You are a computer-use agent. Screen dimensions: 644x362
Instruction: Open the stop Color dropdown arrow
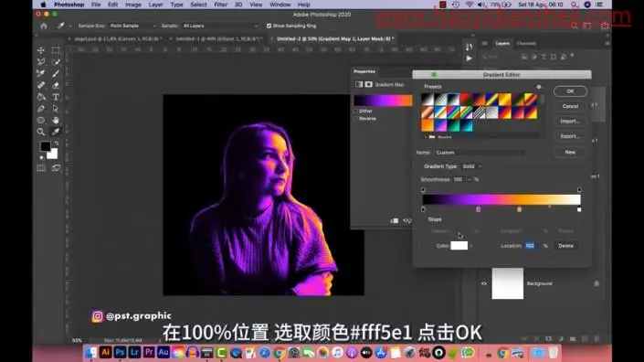pyautogui.click(x=471, y=246)
